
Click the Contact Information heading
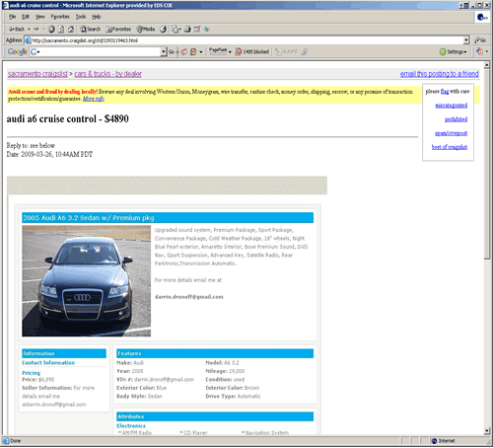click(x=48, y=363)
